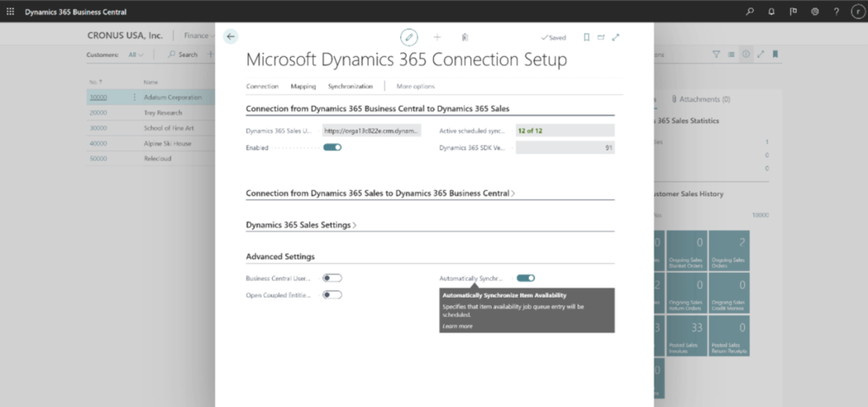Click the Dynamics 365 Sales URL field
The image size is (868, 407).
pyautogui.click(x=371, y=131)
